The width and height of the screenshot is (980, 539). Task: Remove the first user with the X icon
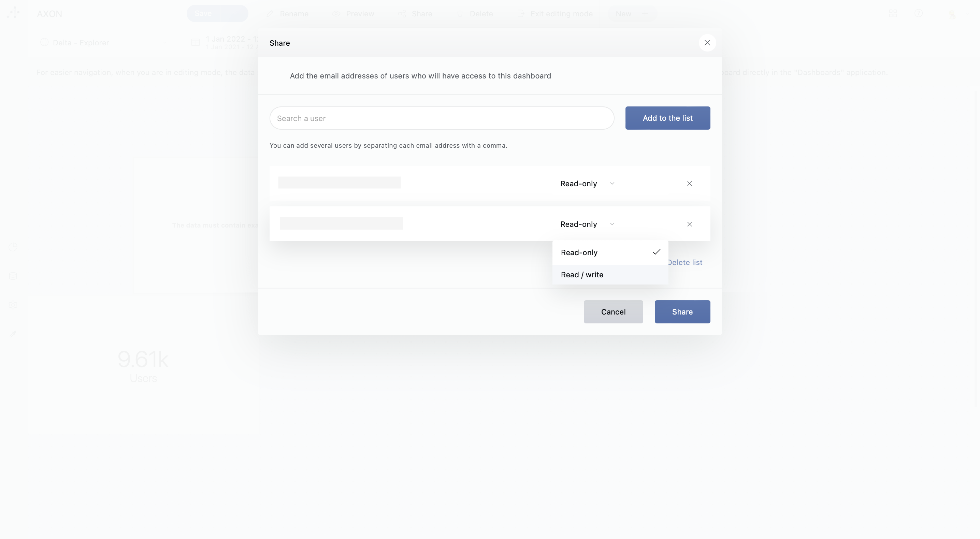(x=689, y=183)
